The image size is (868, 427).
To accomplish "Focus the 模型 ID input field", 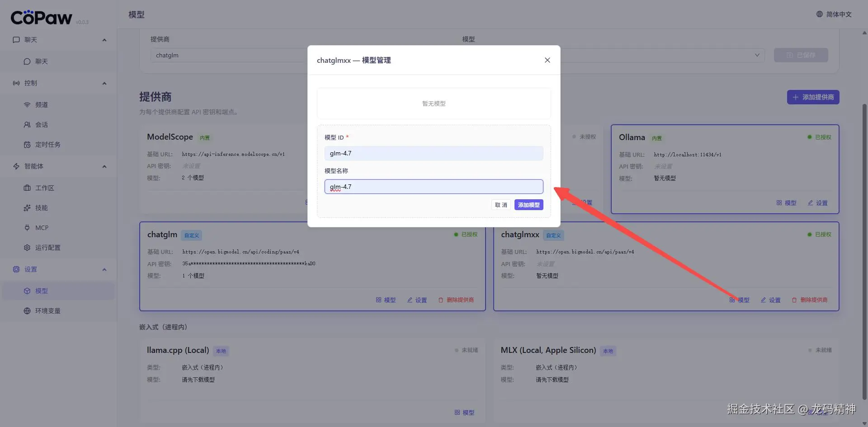I will pos(434,153).
